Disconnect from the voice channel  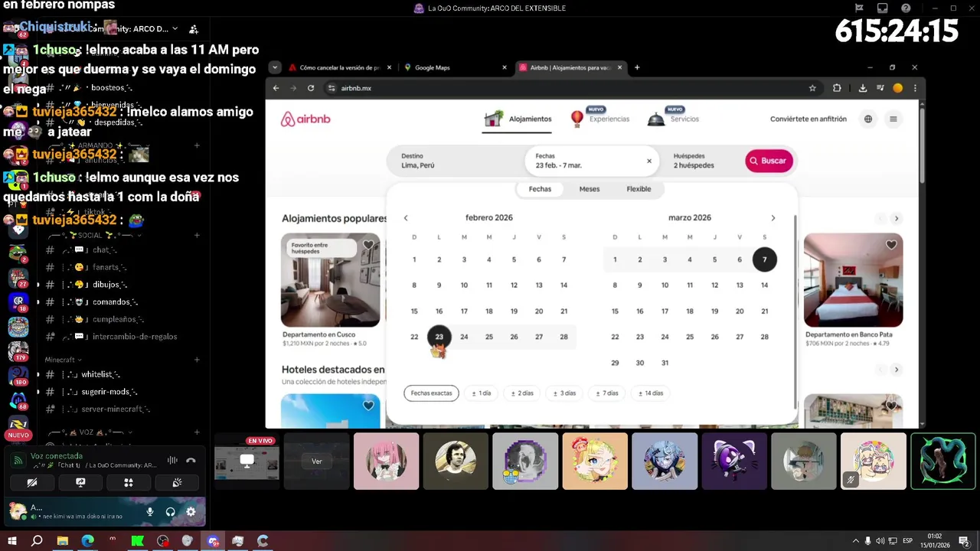(191, 461)
